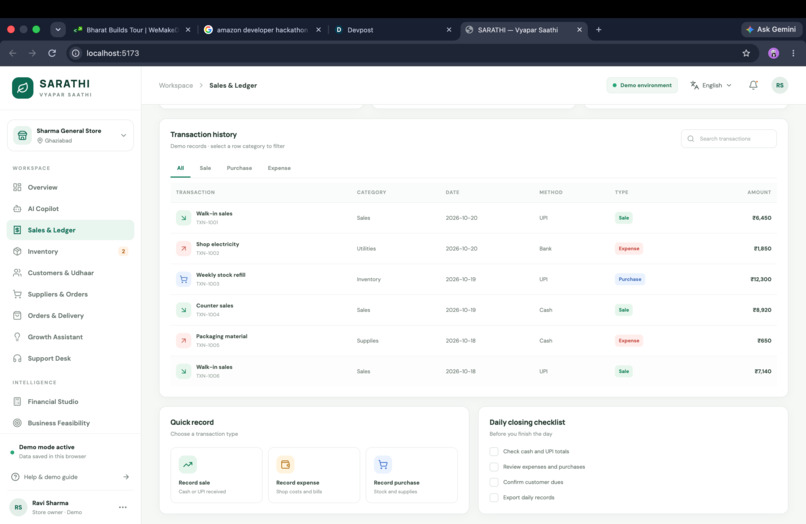Filter by the Expense tab
This screenshot has height=524, width=806.
pos(279,168)
